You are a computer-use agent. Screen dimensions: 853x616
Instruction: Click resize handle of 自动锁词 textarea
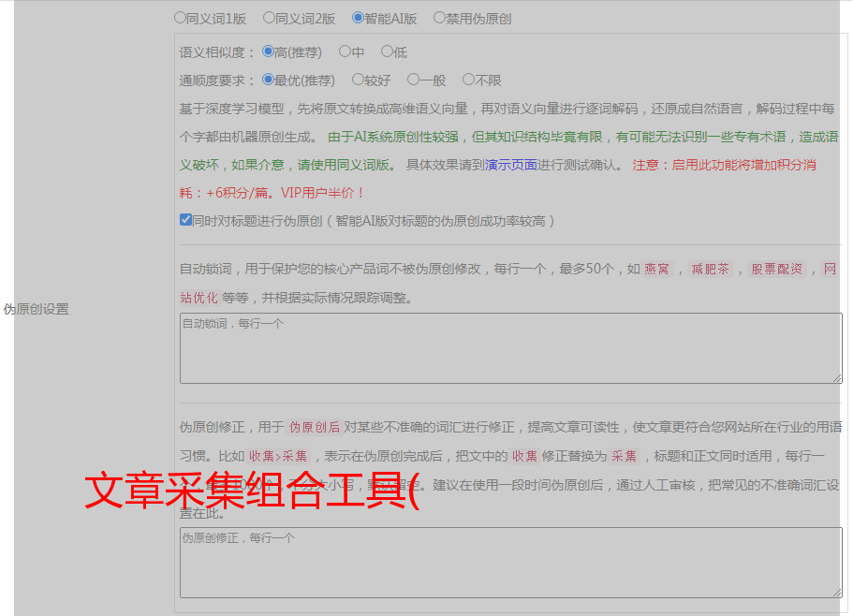(x=837, y=378)
